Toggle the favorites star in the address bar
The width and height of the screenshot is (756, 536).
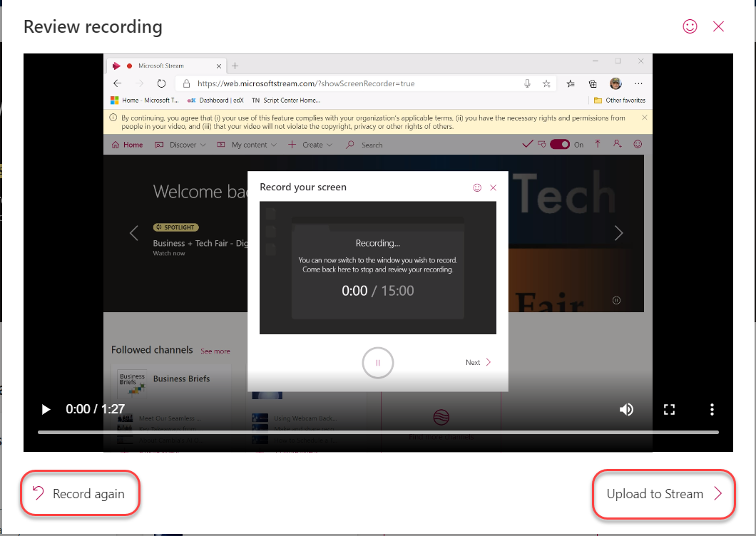click(x=546, y=83)
